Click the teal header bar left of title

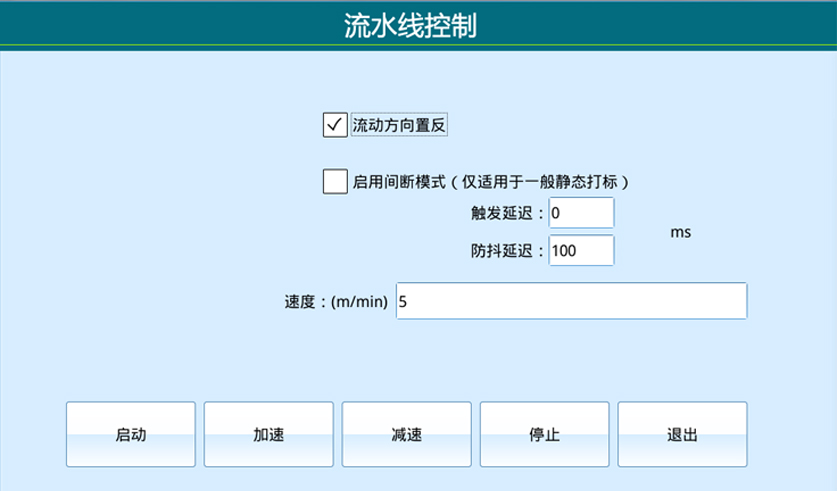[x=150, y=24]
